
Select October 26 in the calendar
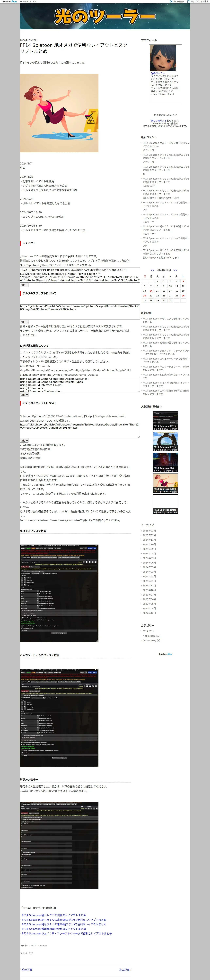[x=183, y=296]
